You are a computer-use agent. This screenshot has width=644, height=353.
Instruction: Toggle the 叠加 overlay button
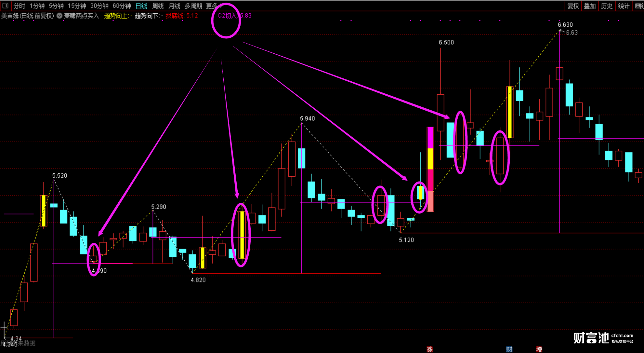[590, 6]
